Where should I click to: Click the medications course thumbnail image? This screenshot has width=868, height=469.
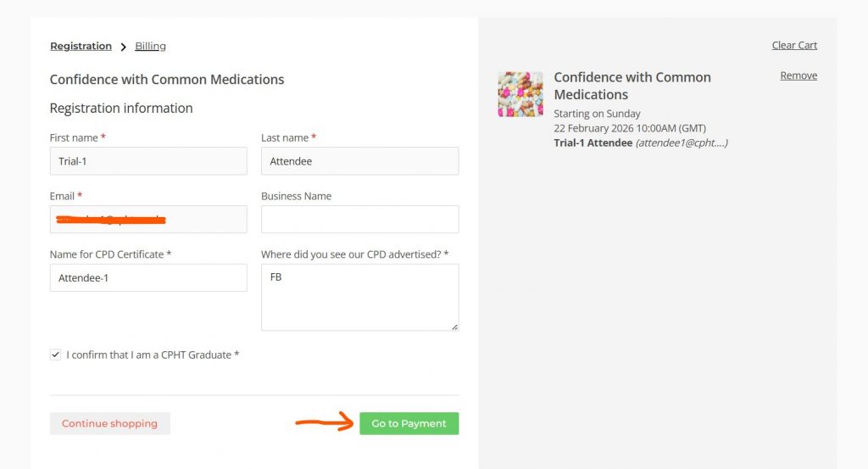(x=520, y=94)
